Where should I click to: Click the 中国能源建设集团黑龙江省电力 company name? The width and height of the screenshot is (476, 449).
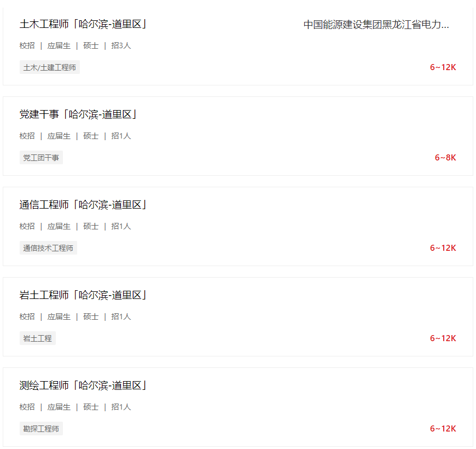point(376,25)
